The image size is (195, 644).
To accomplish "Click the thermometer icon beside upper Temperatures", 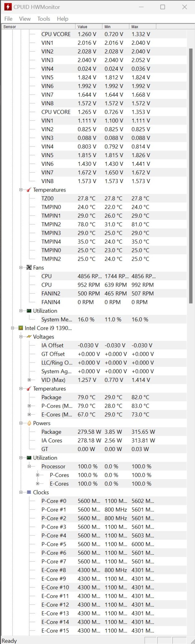I will coord(29,190).
